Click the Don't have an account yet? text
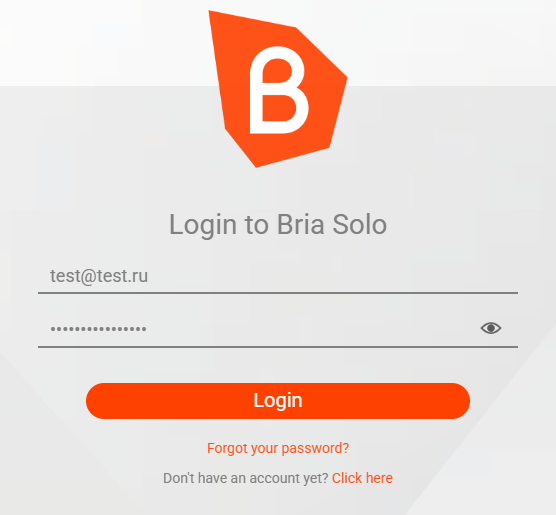Viewport: 556px width, 515px height. 246,478
